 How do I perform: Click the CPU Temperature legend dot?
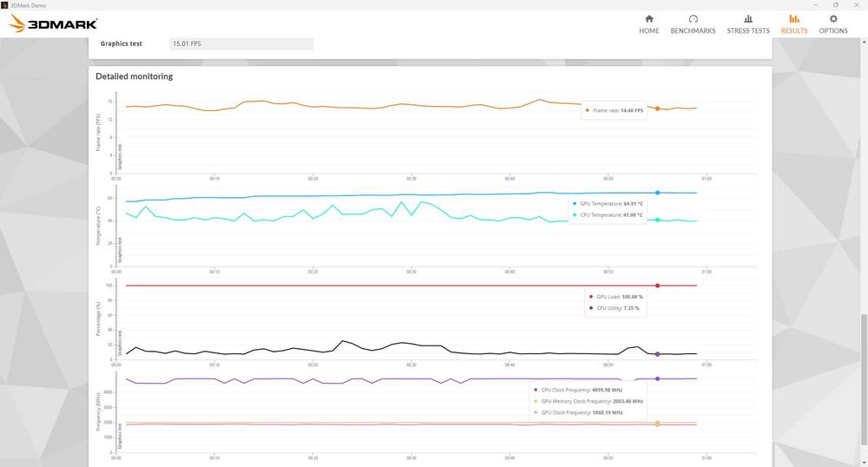575,214
